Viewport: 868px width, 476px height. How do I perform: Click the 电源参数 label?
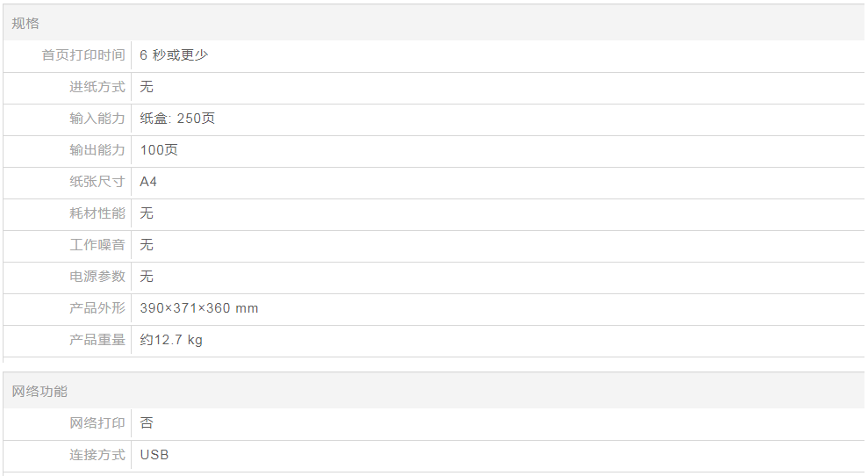[97, 277]
